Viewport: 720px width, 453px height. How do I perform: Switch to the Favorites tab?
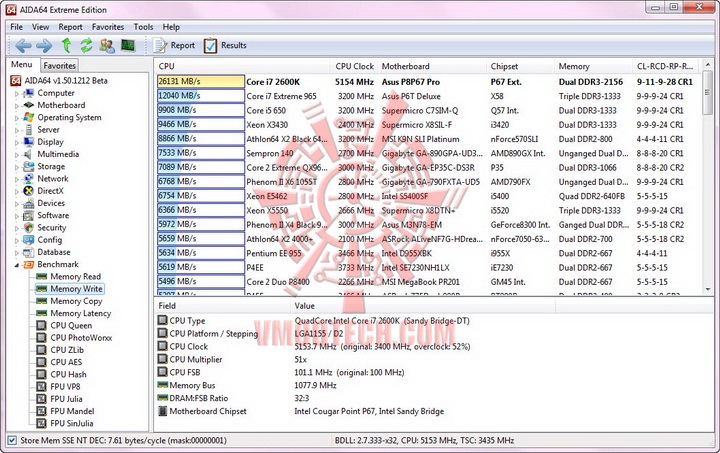(x=59, y=66)
